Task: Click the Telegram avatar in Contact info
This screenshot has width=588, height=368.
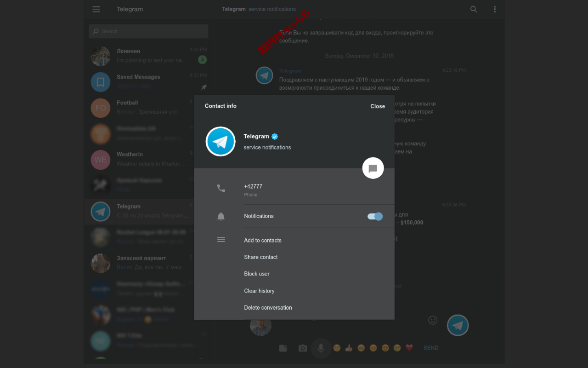Action: coord(220,141)
